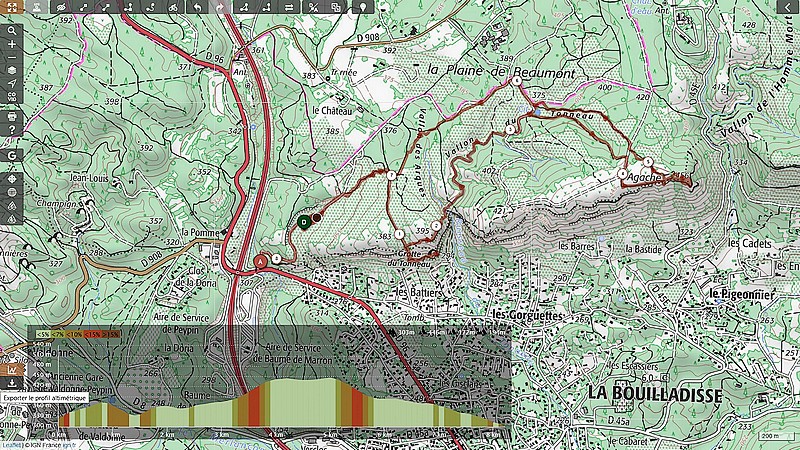The width and height of the screenshot is (800, 450).
Task: Click the 'les Battiers' map label
Action: (x=419, y=293)
